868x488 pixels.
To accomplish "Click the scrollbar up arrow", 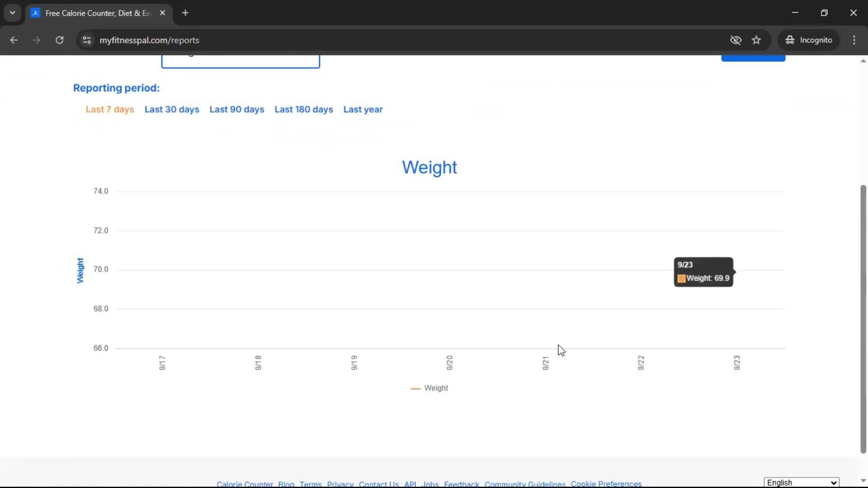I will [x=863, y=61].
